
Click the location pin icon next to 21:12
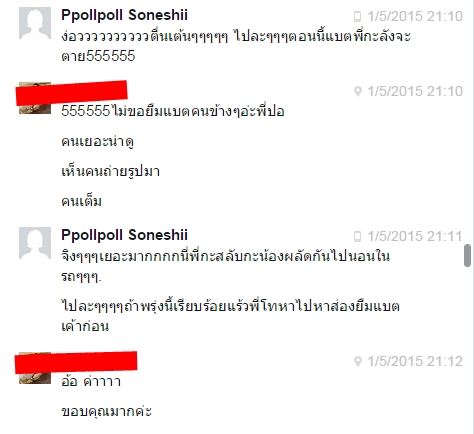tap(358, 361)
